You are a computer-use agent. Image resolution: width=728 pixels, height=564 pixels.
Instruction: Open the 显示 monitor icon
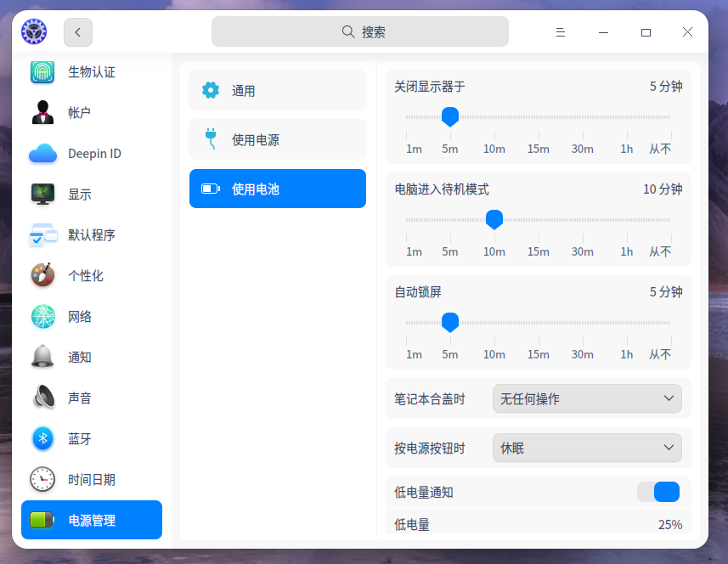[42, 194]
